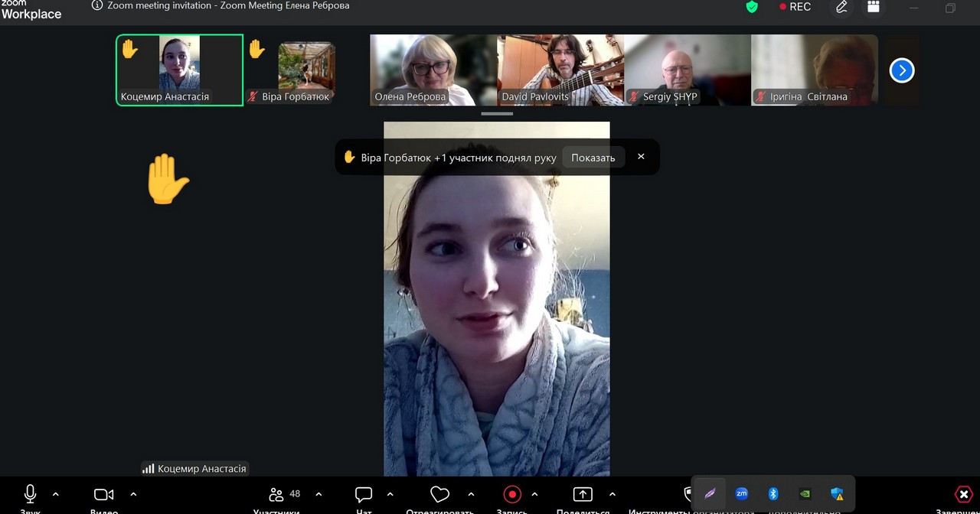
Task: Select David Pavlovits video thumbnail
Action: (x=560, y=70)
